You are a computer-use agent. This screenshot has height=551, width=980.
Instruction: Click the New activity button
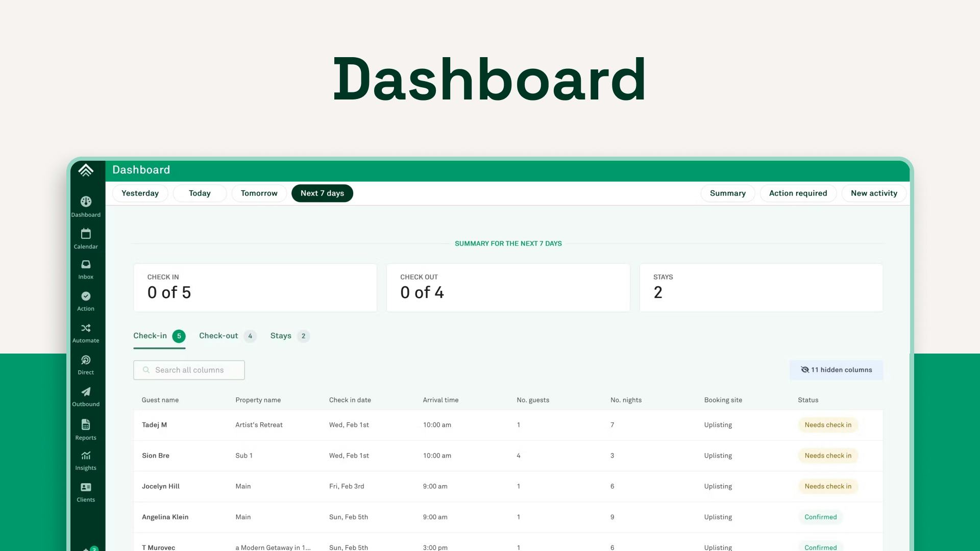(873, 193)
